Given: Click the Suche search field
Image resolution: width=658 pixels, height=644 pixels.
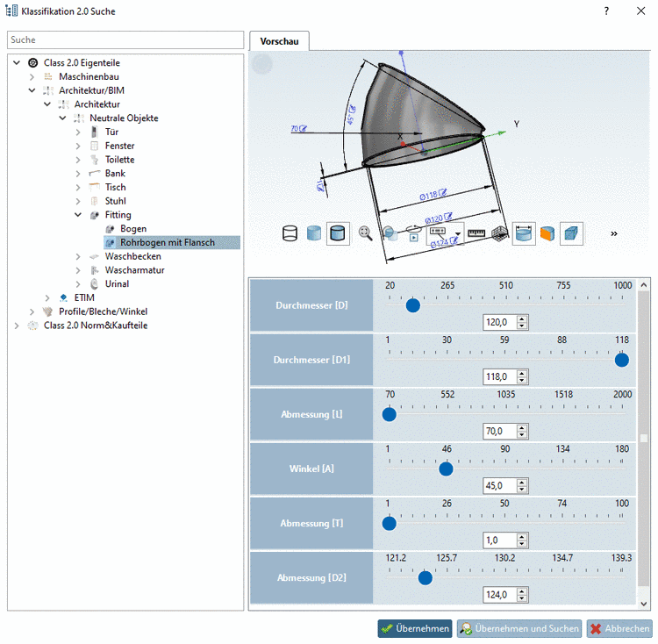Looking at the screenshot, I should [125, 39].
